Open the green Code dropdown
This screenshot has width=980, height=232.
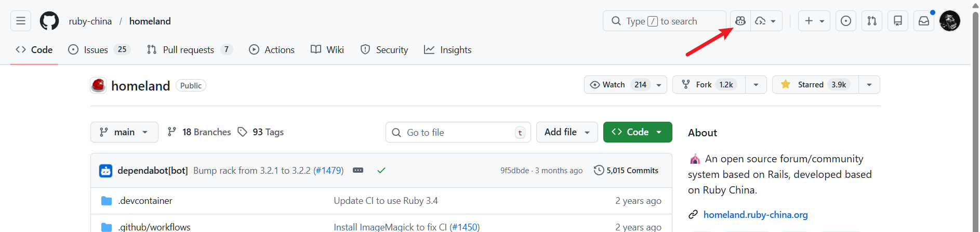click(638, 132)
